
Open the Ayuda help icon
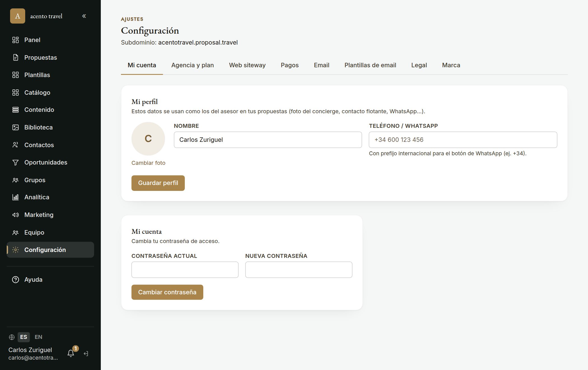[x=16, y=279]
